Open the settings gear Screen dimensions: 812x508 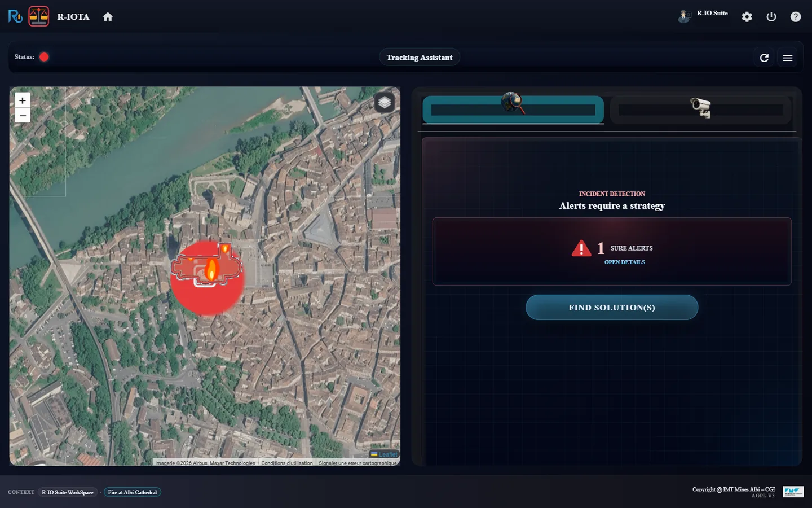747,17
